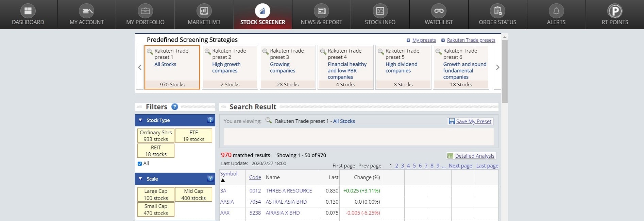Click magnifier icon on preset 6 card
This screenshot has height=221, width=644.
(439, 52)
